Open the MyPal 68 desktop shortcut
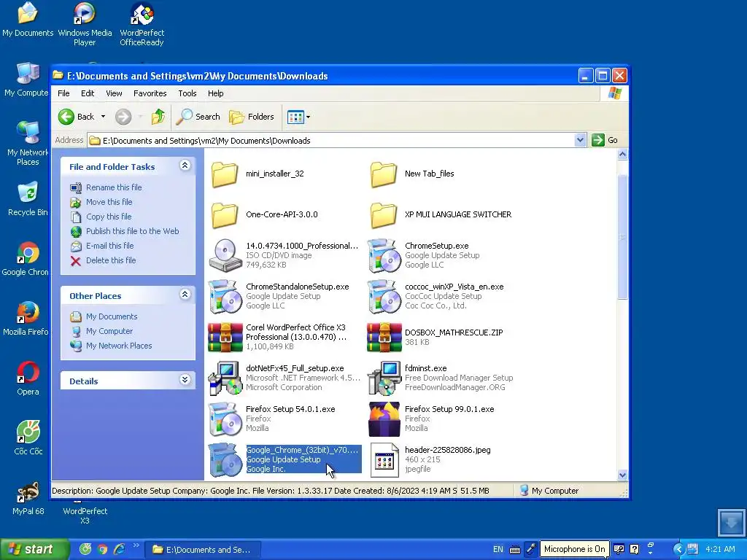This screenshot has height=560, width=747. click(28, 498)
